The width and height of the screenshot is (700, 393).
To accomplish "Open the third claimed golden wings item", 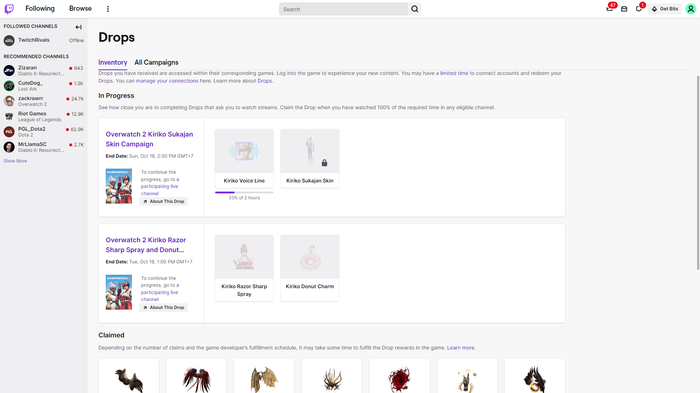I will coord(264,376).
